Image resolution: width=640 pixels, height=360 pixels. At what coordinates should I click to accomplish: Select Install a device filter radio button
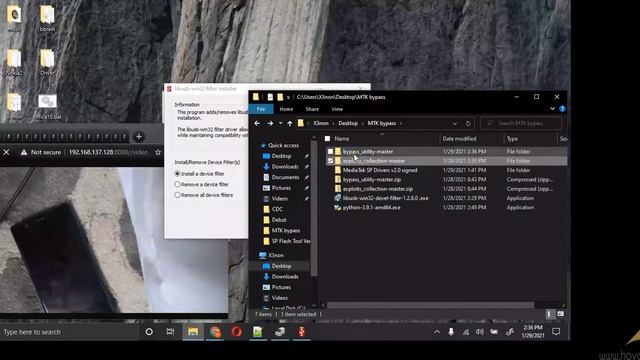(177, 173)
